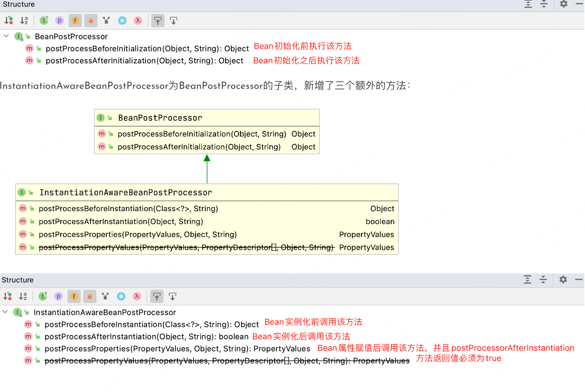This screenshot has height=392, width=585.
Task: Sort by visibility in InstantiationAwareBeanPostProcessor Structure panel
Action: tap(8, 296)
